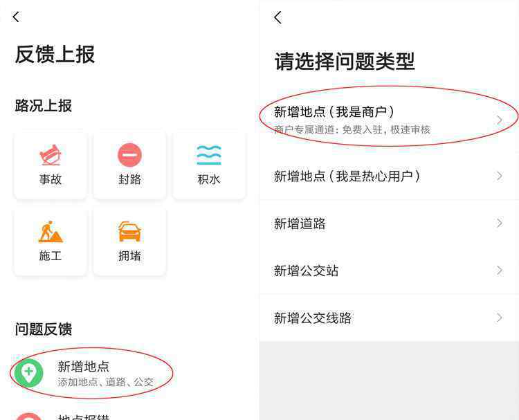Open chevron beside 新增公交线路
The width and height of the screenshot is (519, 420).
[x=500, y=318]
